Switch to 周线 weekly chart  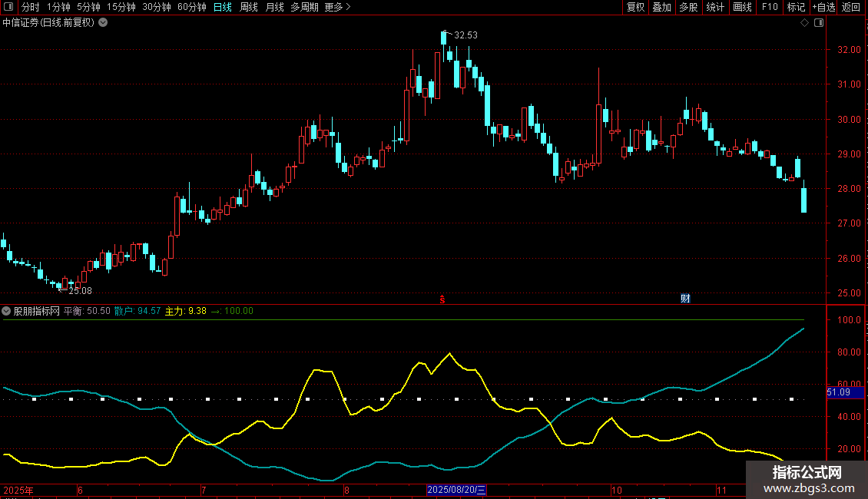point(249,7)
